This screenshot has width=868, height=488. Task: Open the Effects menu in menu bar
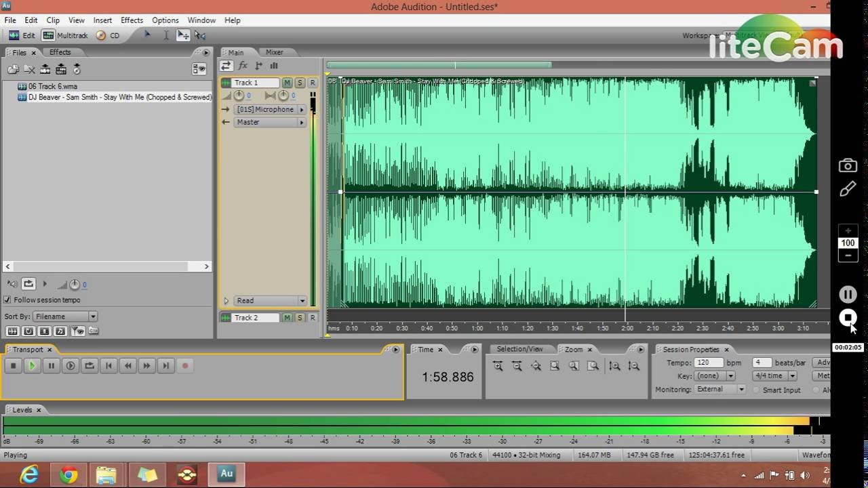(x=132, y=20)
